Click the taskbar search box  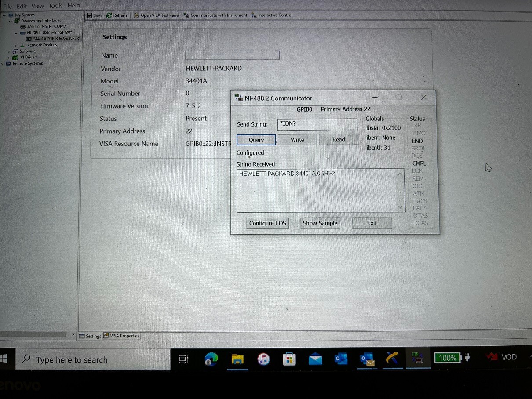pyautogui.click(x=93, y=360)
